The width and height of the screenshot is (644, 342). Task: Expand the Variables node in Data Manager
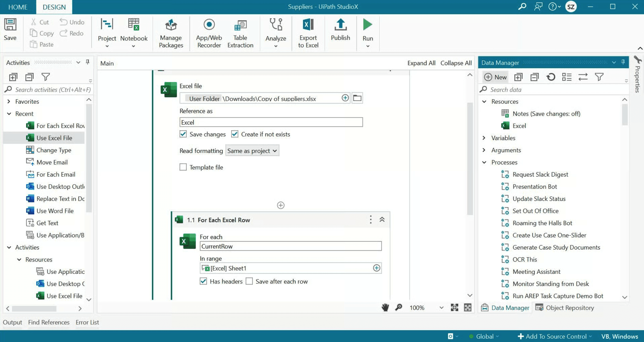[x=484, y=138]
